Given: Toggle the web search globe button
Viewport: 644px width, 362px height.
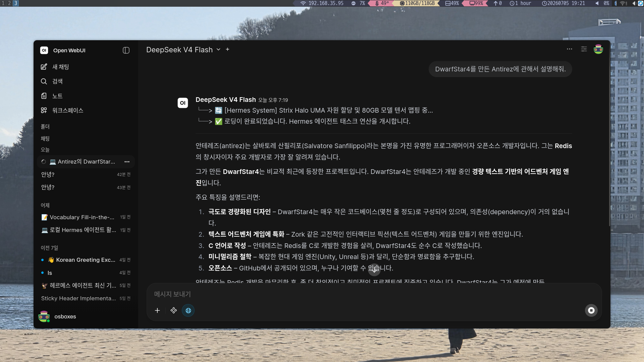Looking at the screenshot, I should click(x=188, y=310).
